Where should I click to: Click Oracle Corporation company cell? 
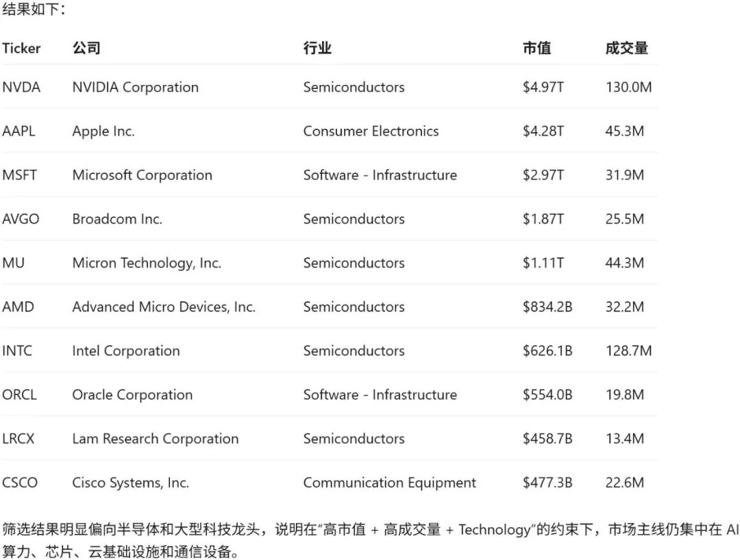tap(132, 395)
